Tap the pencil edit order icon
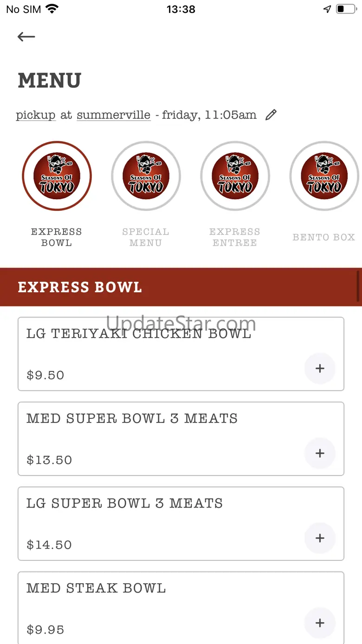Viewport: 362px width, 644px height. pos(271,115)
